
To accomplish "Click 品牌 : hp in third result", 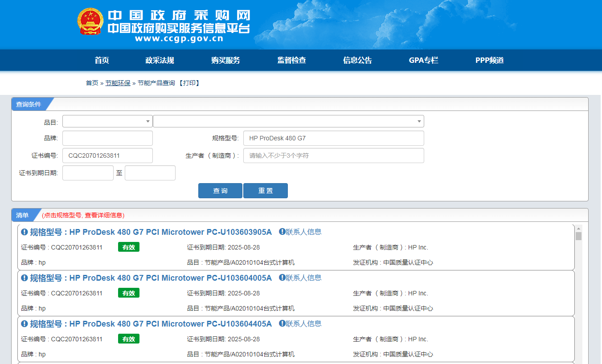I will [x=33, y=354].
